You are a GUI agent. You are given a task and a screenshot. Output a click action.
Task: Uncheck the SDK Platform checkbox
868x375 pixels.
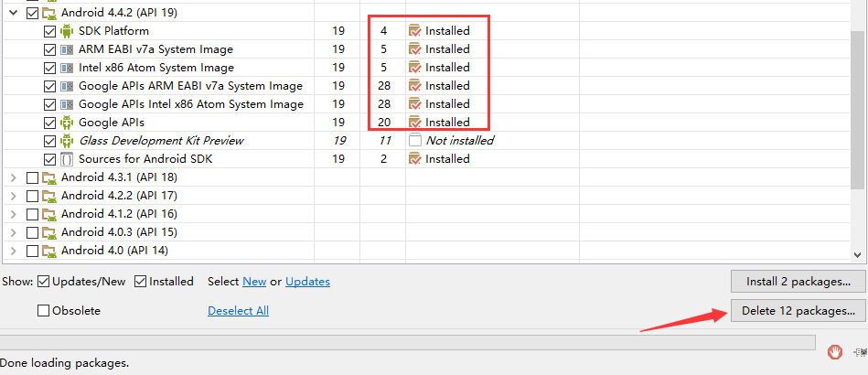pos(49,31)
